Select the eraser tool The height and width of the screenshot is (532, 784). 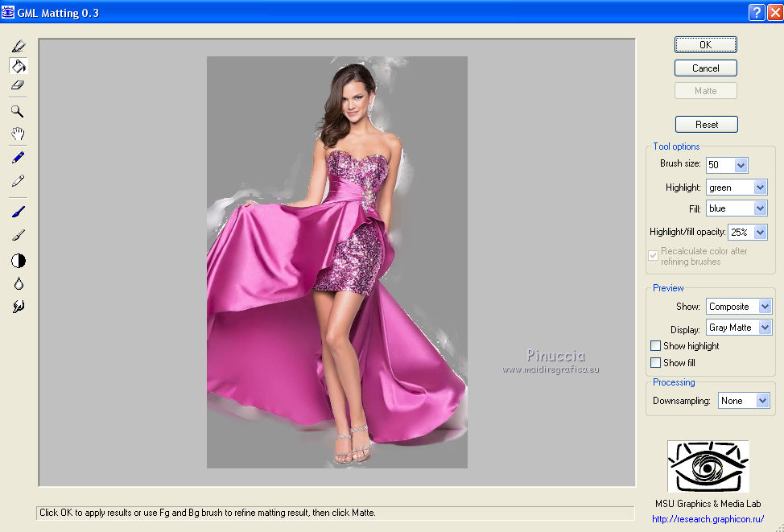point(18,85)
